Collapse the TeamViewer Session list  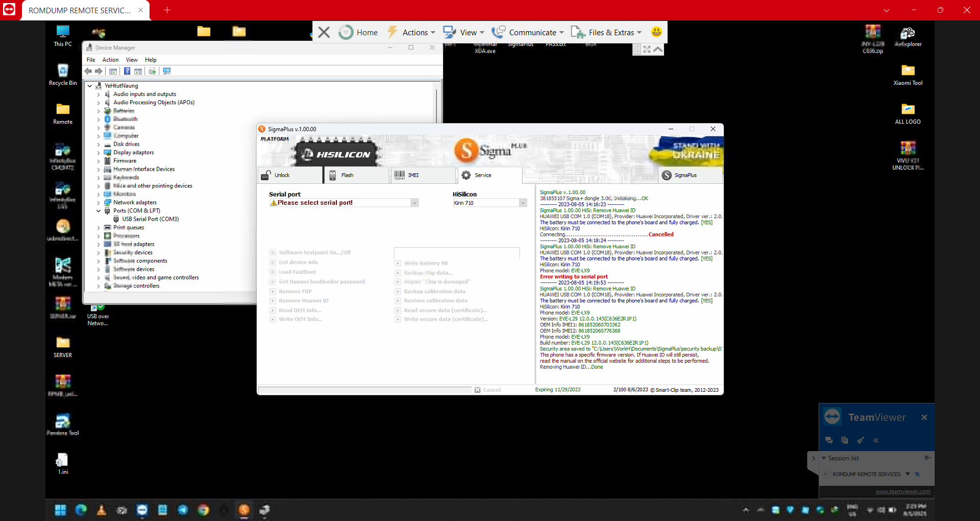click(824, 458)
